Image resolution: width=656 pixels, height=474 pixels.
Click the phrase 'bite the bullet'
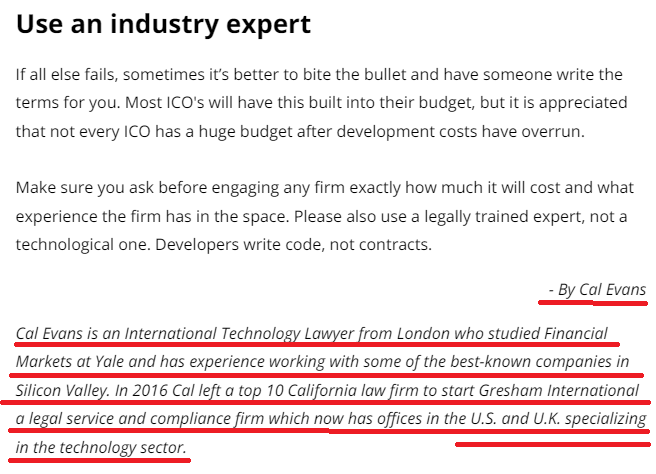354,74
